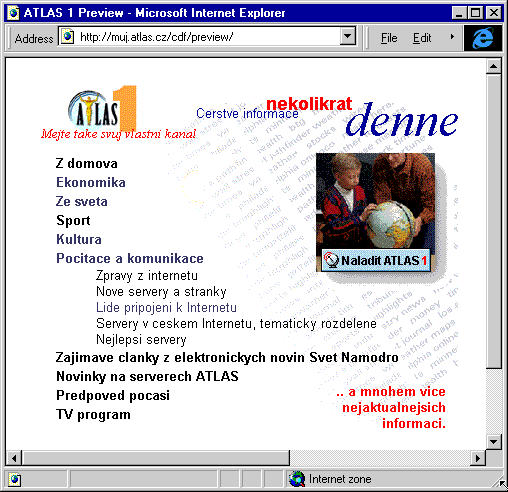Click the vertical scrollbar thumb
Screen dimensions: 508x492
coord(494,222)
